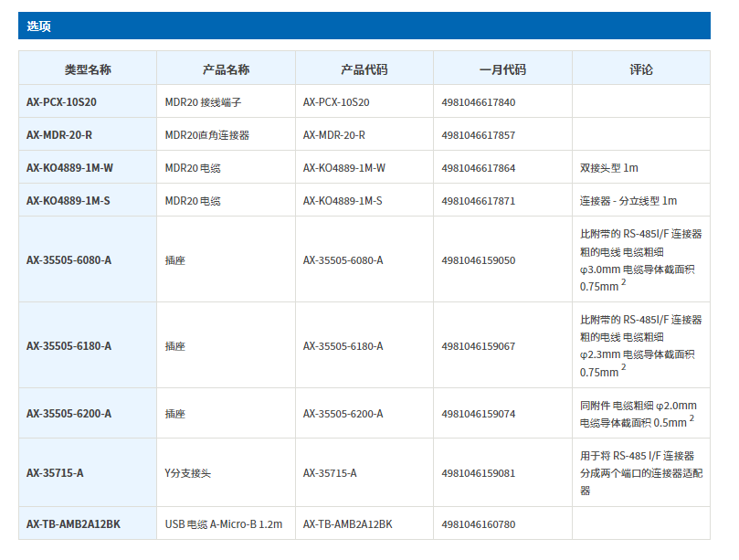739x560 pixels.
Task: Click code 4981046159050
Action: click(x=479, y=260)
